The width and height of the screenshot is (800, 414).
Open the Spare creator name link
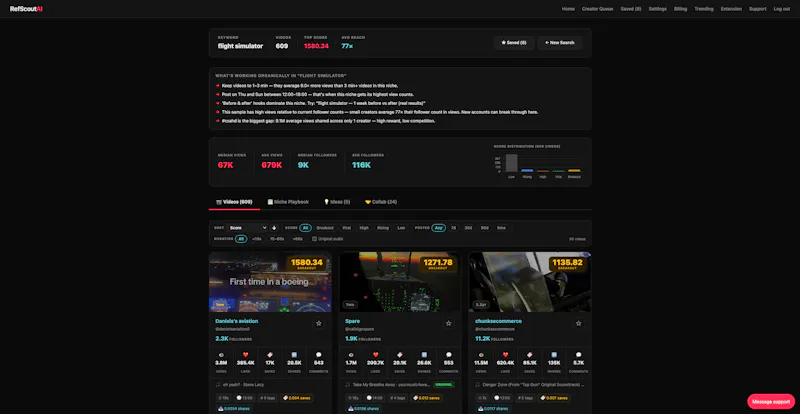(x=353, y=321)
